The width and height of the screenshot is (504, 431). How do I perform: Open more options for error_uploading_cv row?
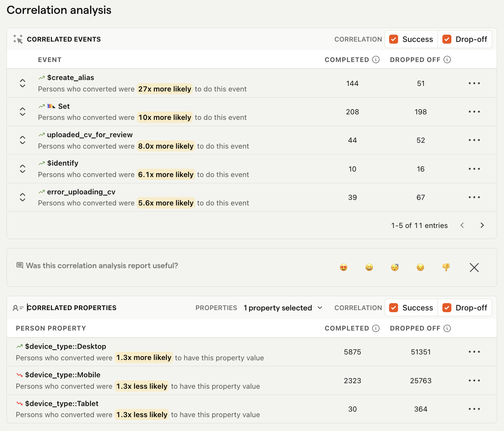click(474, 197)
